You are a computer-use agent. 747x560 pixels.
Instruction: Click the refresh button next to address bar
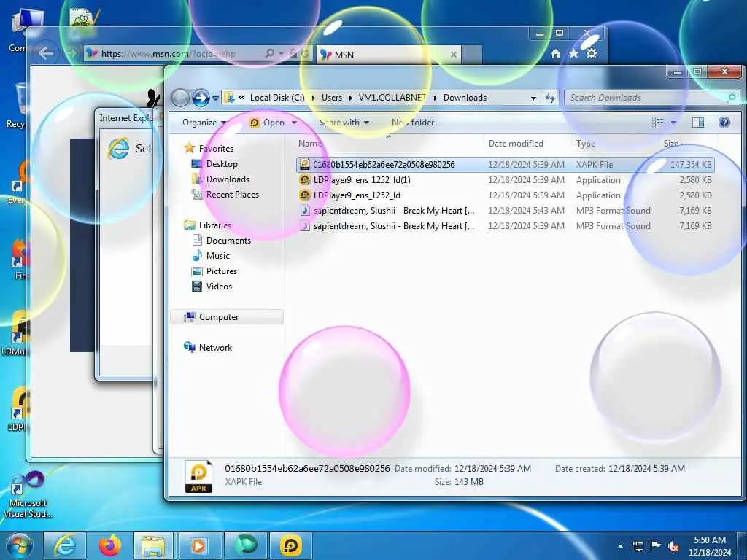click(550, 98)
